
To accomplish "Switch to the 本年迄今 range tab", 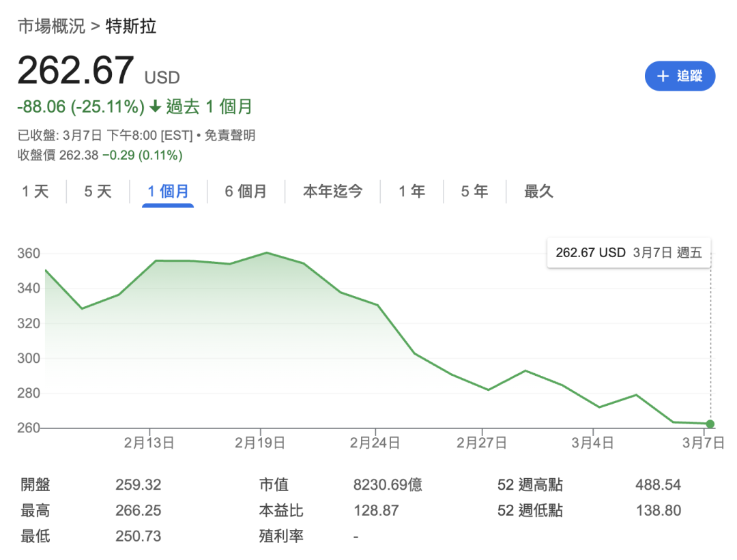I will [x=332, y=192].
